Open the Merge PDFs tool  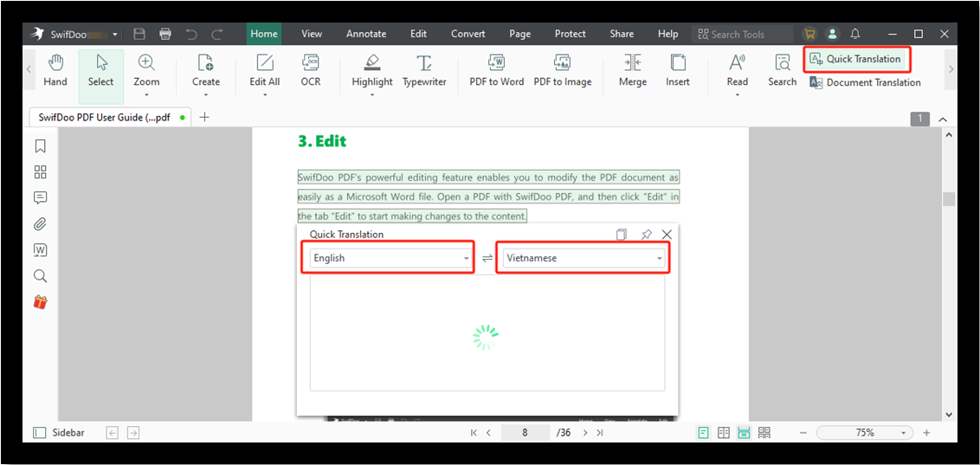coord(633,70)
